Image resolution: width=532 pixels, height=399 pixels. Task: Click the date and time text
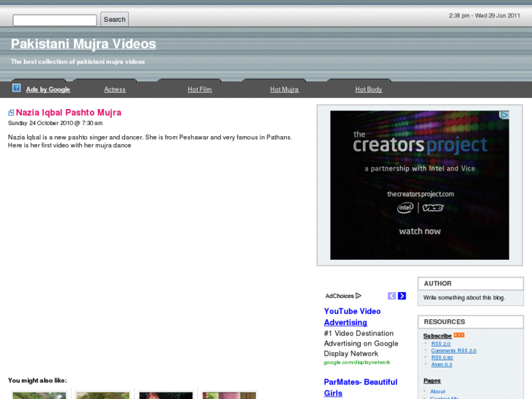(484, 15)
